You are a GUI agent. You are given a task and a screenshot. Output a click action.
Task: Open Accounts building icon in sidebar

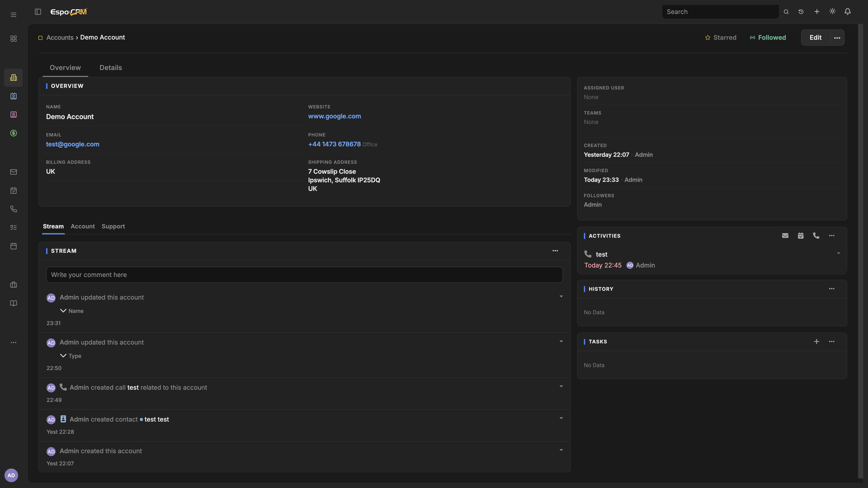click(14, 77)
